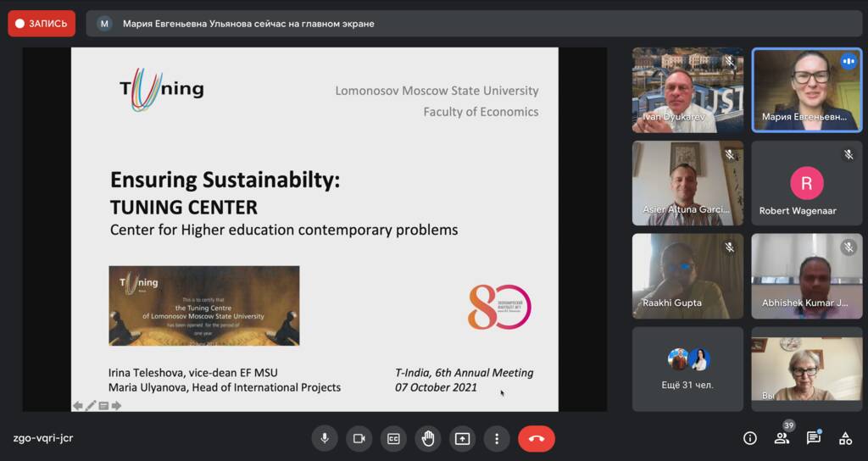868x461 pixels.
Task: Click the muted mic icon on Ivan Dyukarev's tile
Action: (730, 61)
